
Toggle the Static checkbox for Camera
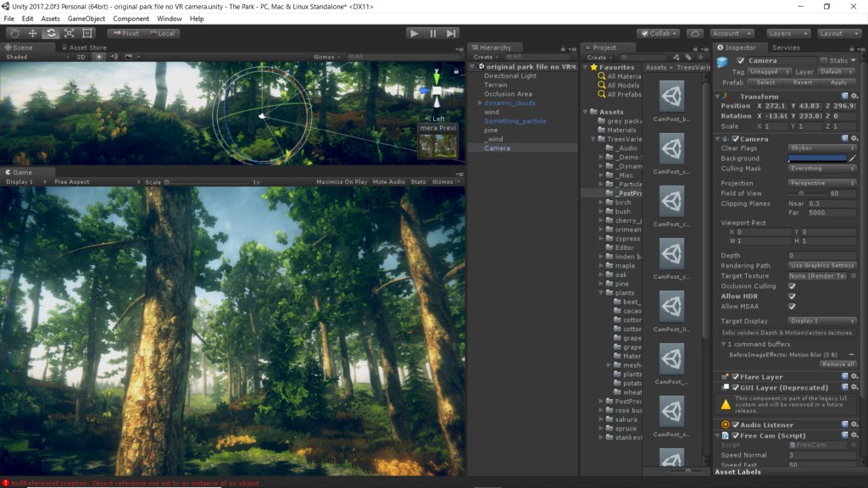[x=824, y=61]
